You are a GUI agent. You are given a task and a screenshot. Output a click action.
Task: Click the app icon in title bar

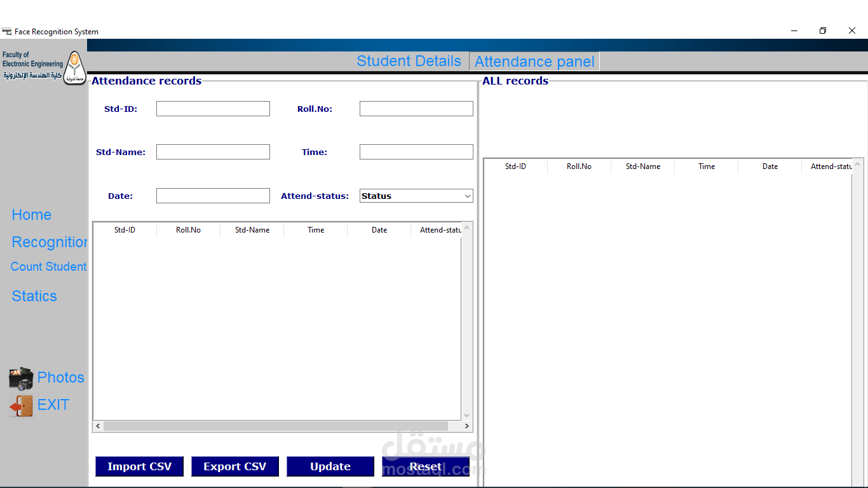point(7,32)
